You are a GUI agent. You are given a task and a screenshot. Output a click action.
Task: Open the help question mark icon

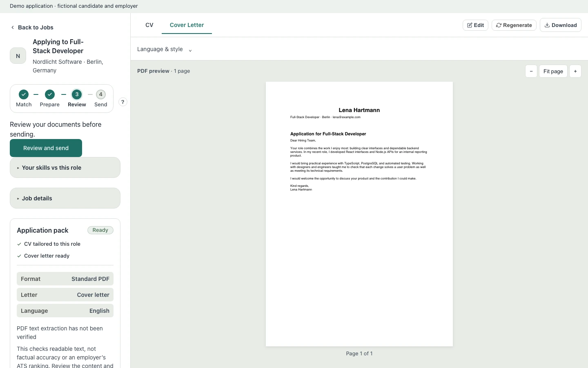point(122,102)
